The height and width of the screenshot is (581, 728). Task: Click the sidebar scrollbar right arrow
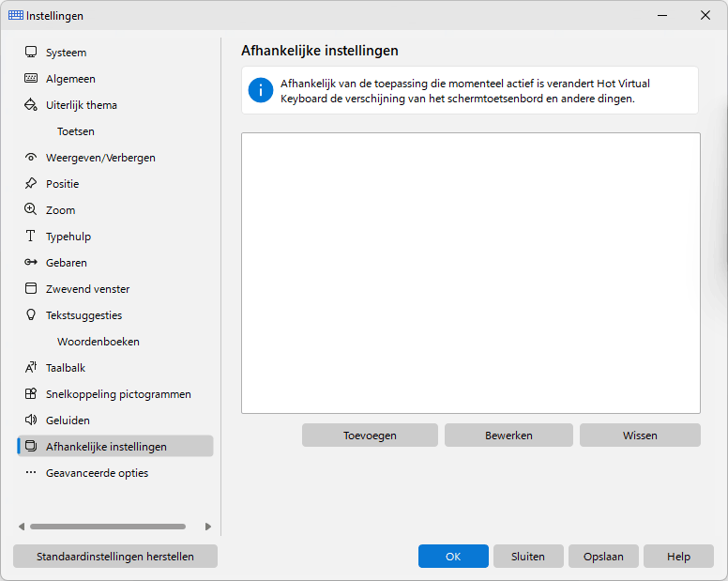click(208, 527)
